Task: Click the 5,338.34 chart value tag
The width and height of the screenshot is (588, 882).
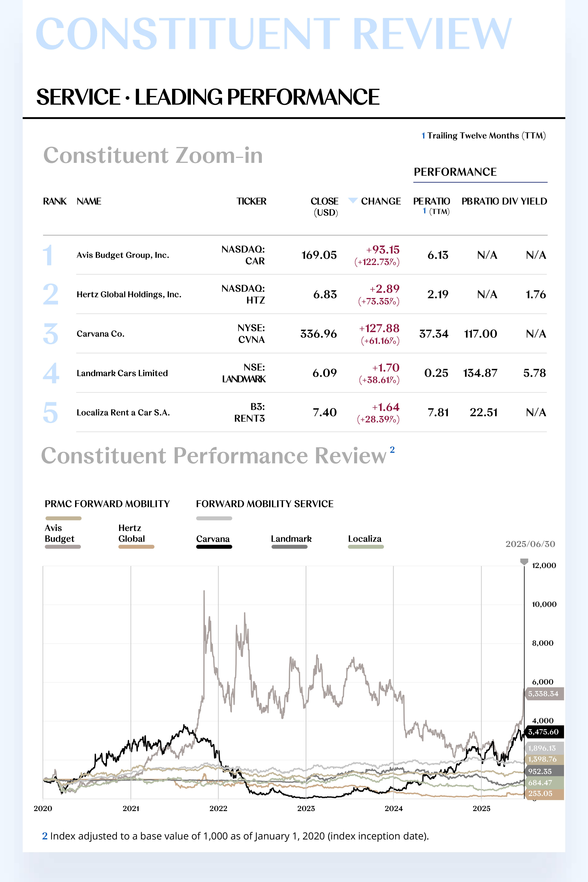Action: coord(544,694)
